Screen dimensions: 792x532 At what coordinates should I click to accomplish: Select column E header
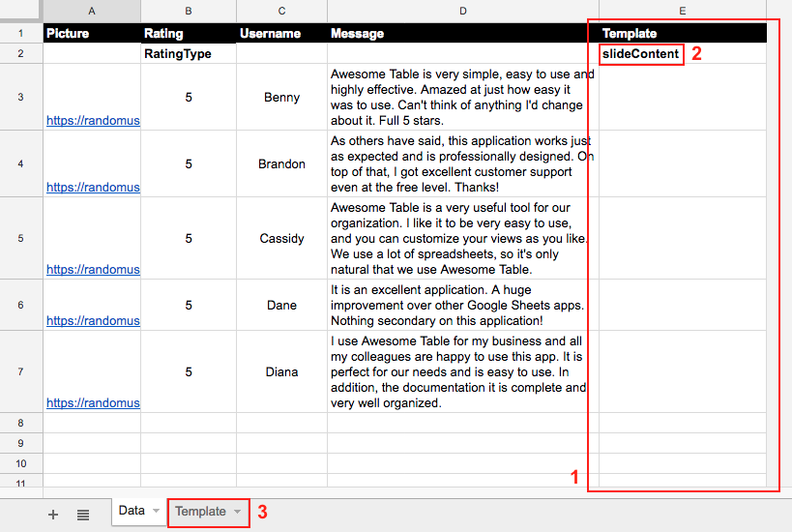point(682,11)
